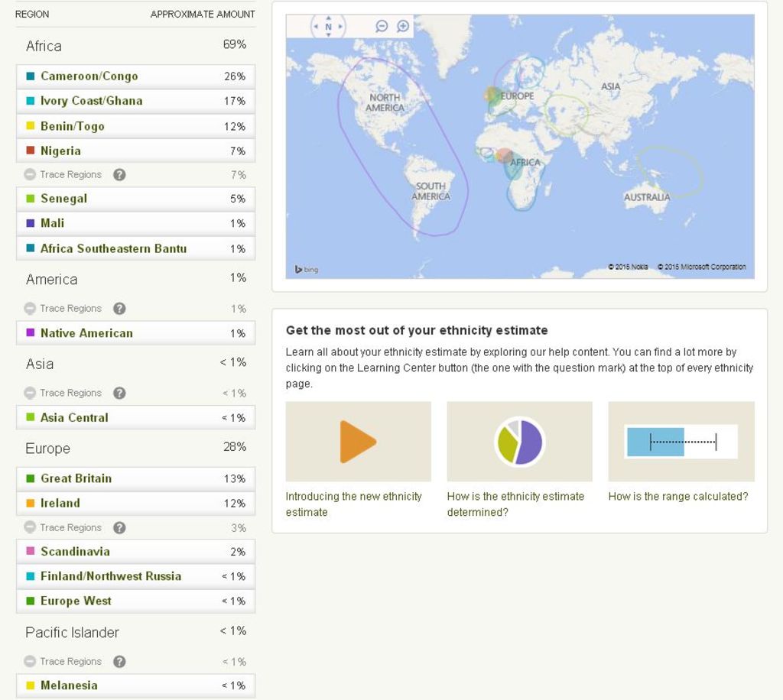
Task: Click the Microsoft Corporation copyright text
Action: pos(702,267)
